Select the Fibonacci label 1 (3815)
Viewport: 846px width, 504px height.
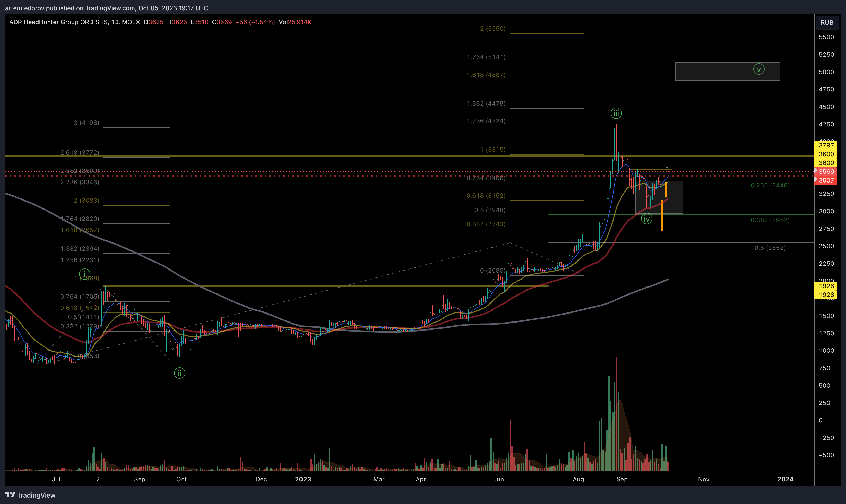(493, 150)
